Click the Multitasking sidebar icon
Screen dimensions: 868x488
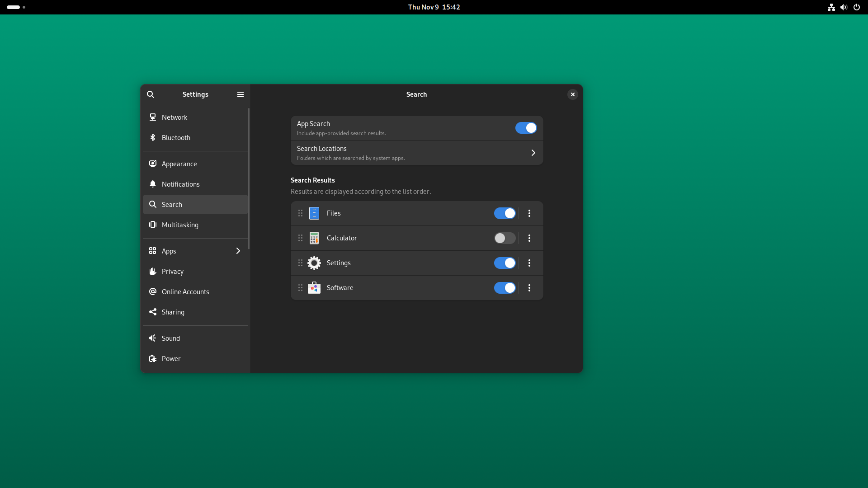point(153,225)
